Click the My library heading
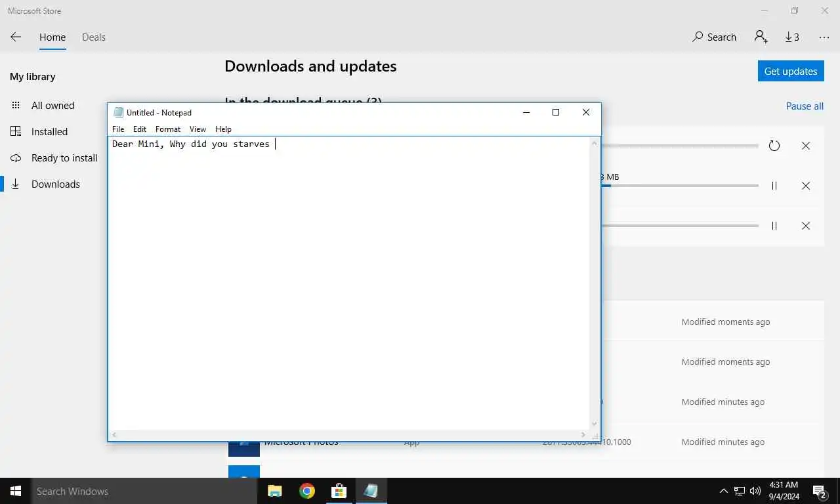 tap(33, 77)
